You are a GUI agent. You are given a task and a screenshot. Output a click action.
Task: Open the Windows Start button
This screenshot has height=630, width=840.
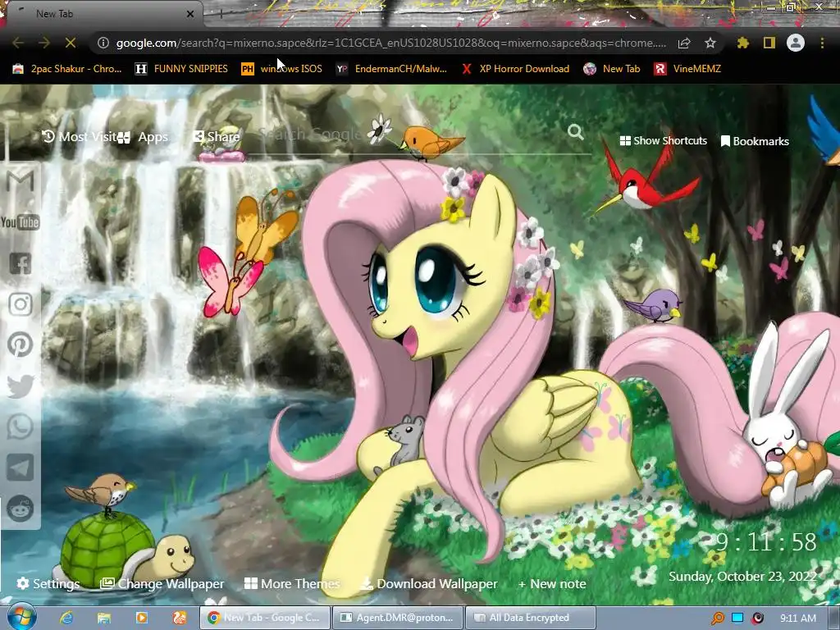(21, 617)
